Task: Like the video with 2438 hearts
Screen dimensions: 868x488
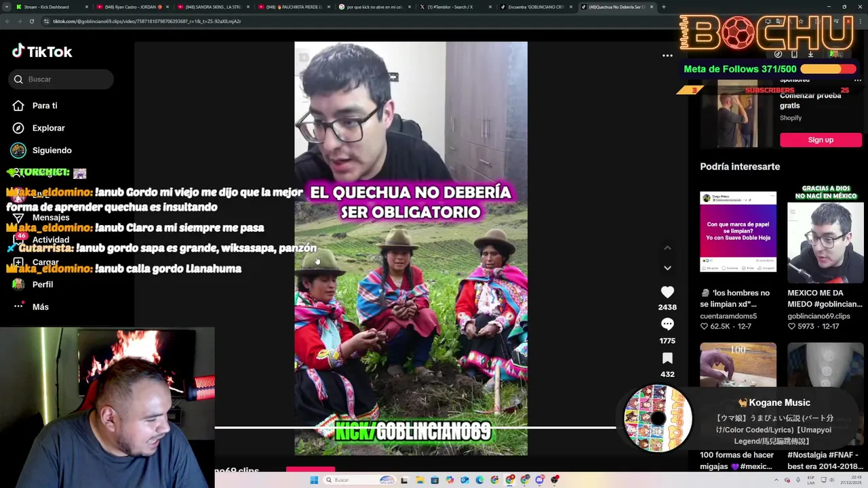Action: (667, 292)
